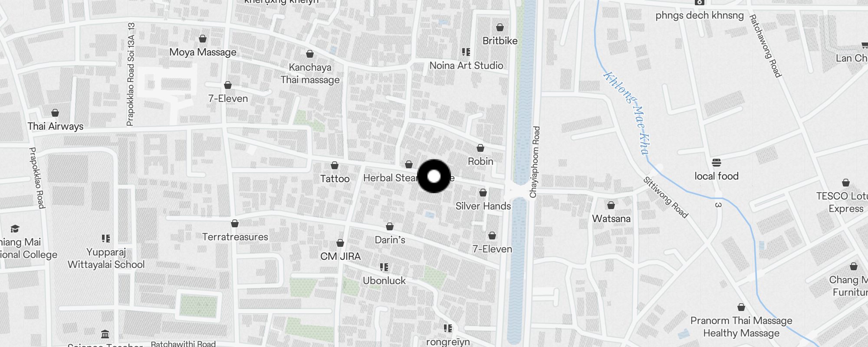Click the Kanchaya Thai massage label
Screen dimensions: 868x347
[x=310, y=73]
